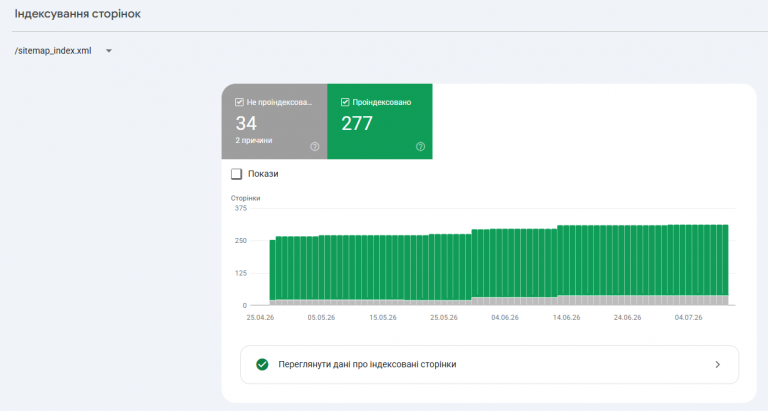Click the 2 причини label
The height and width of the screenshot is (411, 768).
[x=254, y=141]
